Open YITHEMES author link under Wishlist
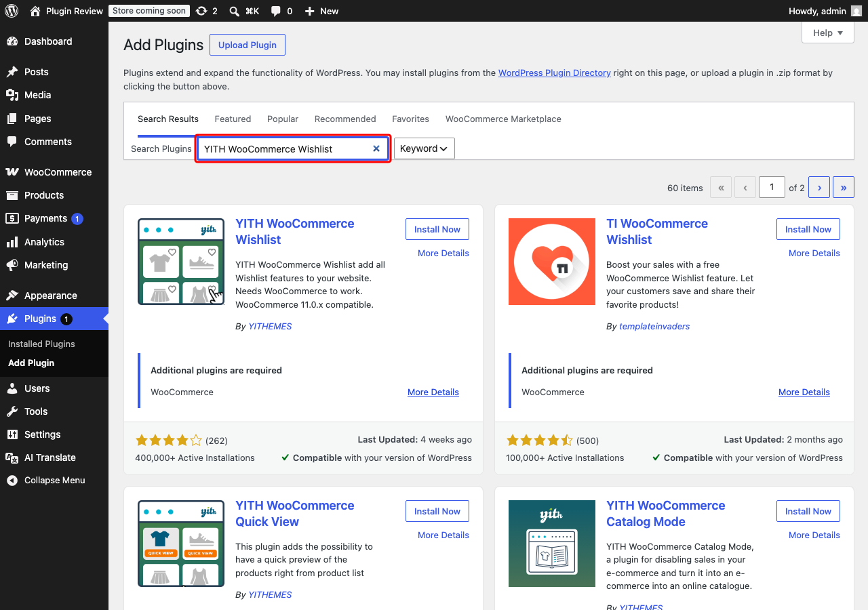 point(270,326)
